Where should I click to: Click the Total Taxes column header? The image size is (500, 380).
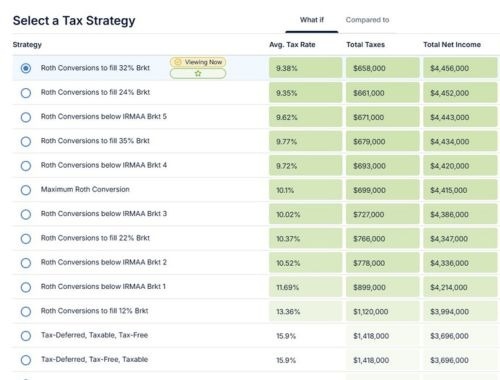(x=365, y=45)
